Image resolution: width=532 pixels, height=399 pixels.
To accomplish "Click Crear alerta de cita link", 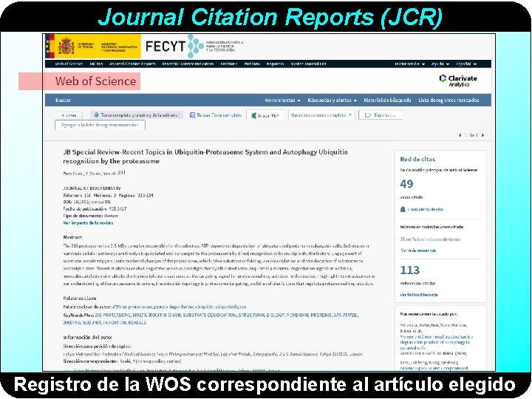I will [426, 209].
